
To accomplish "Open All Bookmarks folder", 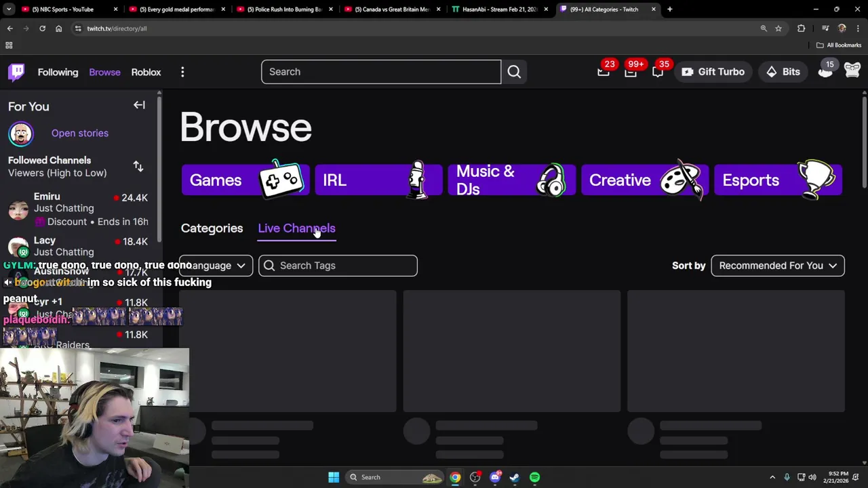I will (839, 45).
